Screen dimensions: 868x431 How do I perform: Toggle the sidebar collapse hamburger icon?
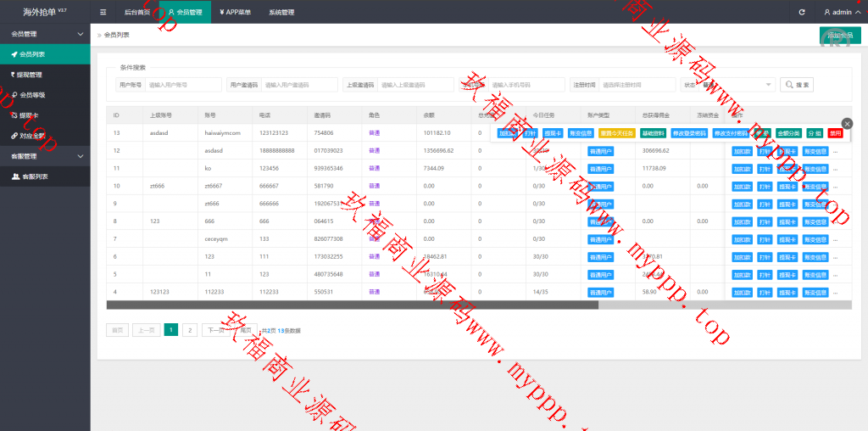[x=103, y=12]
